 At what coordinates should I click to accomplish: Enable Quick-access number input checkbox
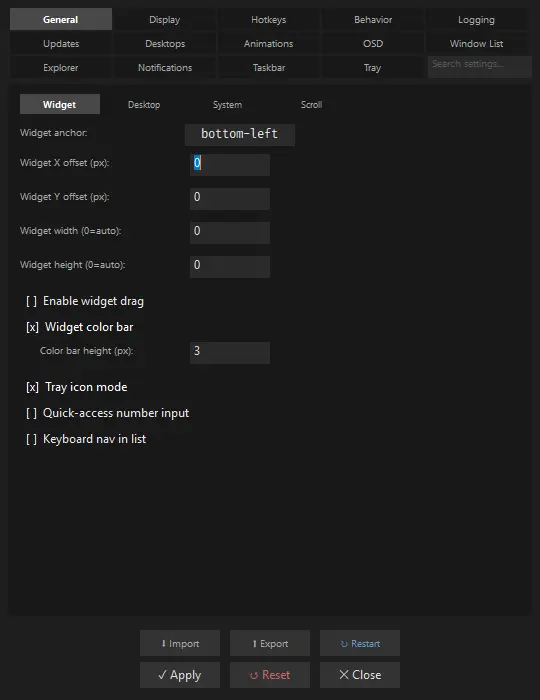(108, 413)
